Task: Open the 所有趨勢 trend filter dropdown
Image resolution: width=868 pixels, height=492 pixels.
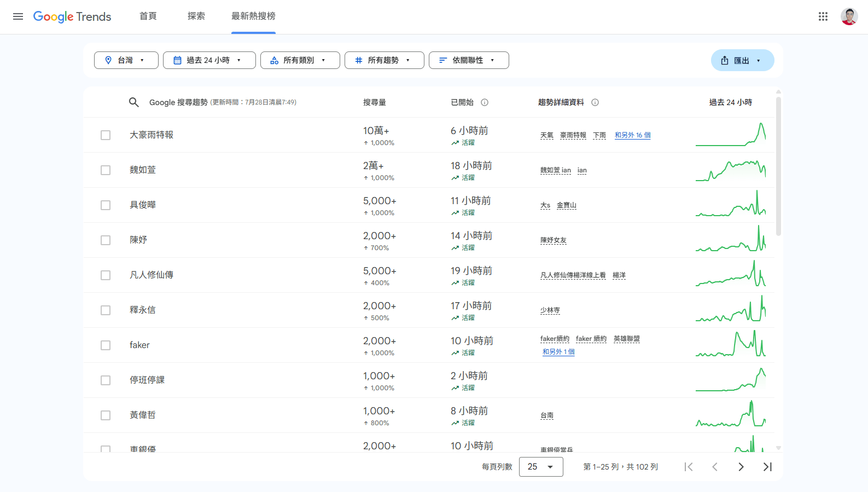Action: click(385, 60)
